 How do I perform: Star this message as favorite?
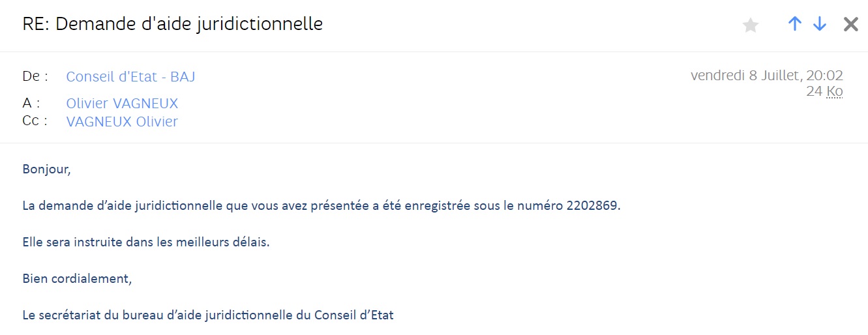tap(751, 25)
